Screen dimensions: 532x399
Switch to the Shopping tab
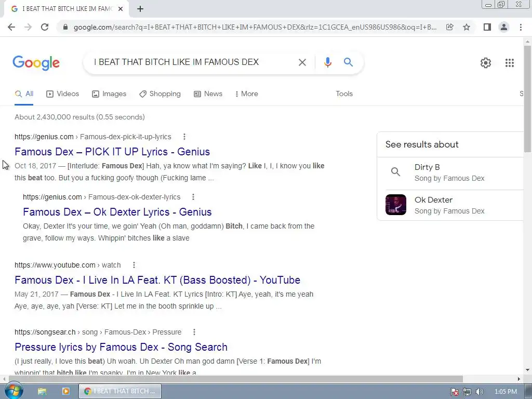point(160,94)
